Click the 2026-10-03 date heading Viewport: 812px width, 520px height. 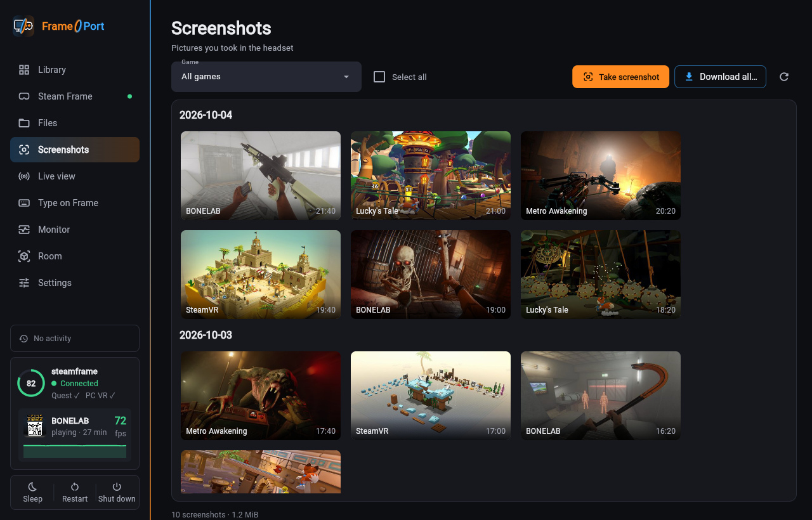click(x=206, y=335)
